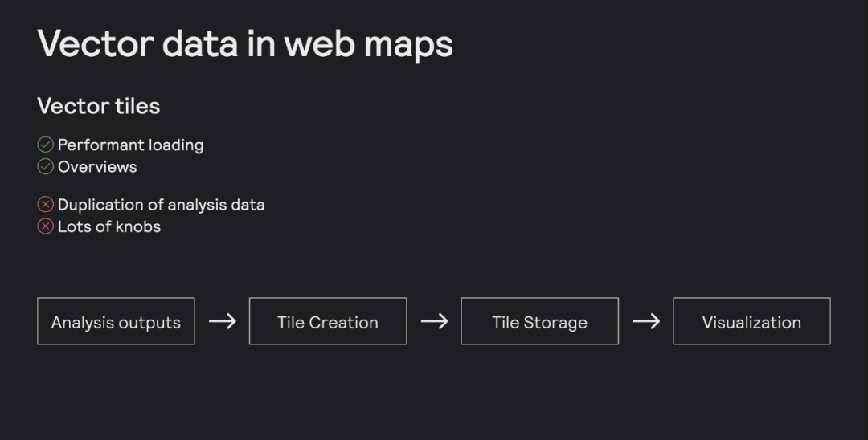
Task: Click the red X beside Duplication of analysis data
Action: coord(46,205)
